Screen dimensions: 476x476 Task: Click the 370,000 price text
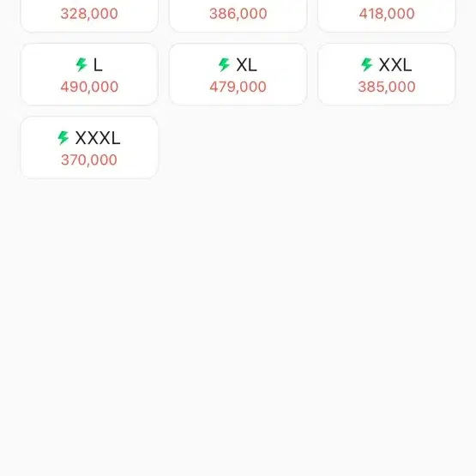click(89, 160)
